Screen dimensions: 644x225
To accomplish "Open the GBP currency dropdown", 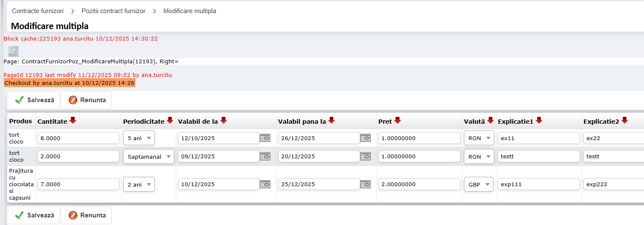I will 478,184.
